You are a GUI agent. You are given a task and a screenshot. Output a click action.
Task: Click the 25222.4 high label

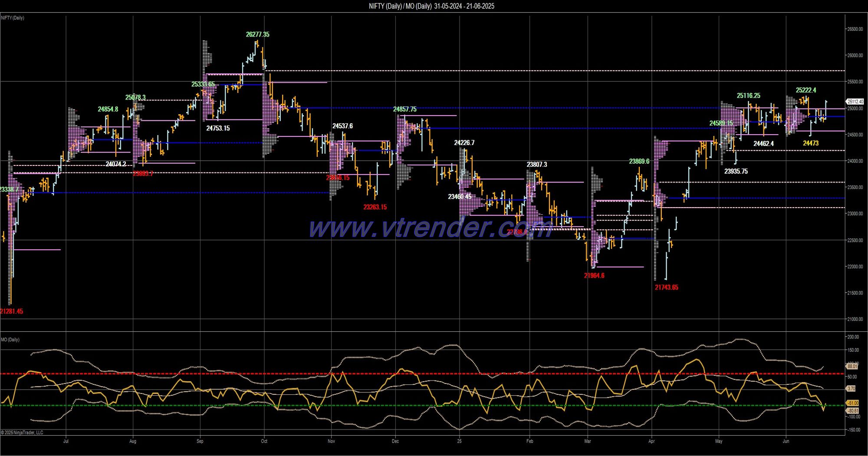pos(806,90)
